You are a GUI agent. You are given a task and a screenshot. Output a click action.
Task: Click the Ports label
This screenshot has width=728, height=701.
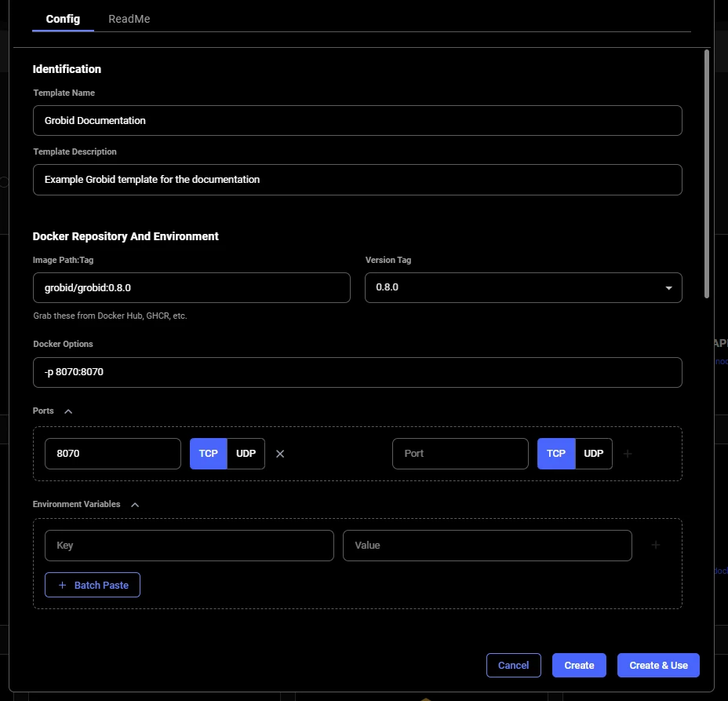tap(43, 411)
